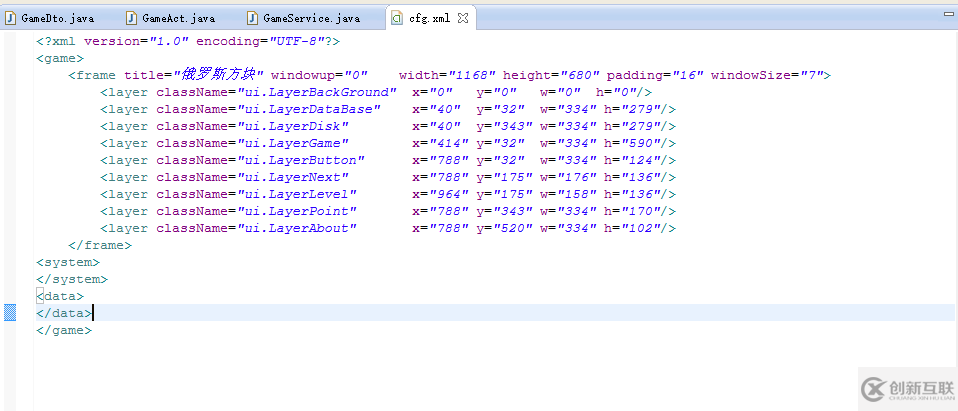Viewport: 958px width, 411px height.
Task: Minimize the editor area using the top-right button
Action: click(947, 13)
